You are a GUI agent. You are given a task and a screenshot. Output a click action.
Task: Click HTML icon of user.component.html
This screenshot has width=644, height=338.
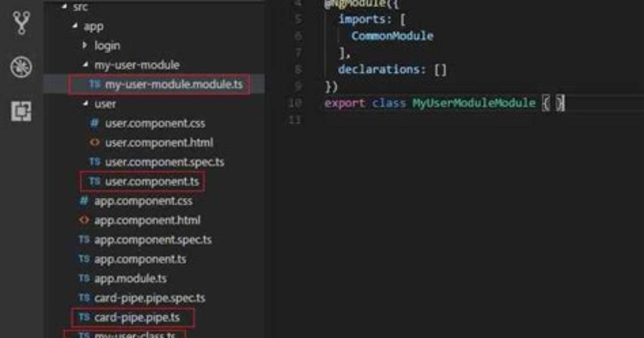[94, 142]
